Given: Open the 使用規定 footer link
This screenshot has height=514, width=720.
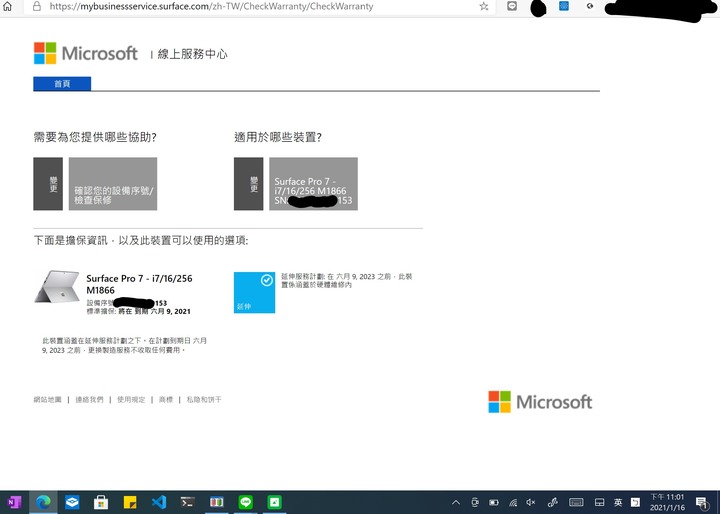Looking at the screenshot, I should click(x=131, y=400).
